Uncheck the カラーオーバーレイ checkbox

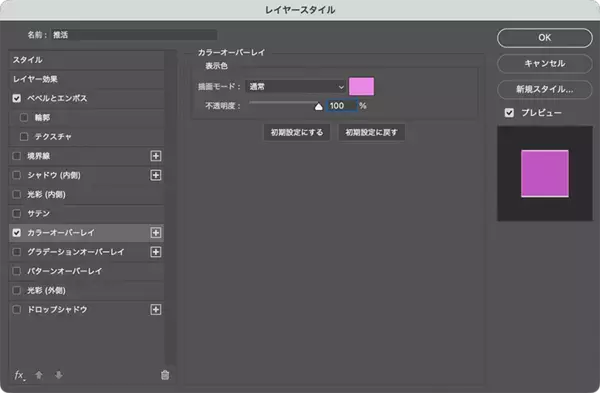[16, 233]
